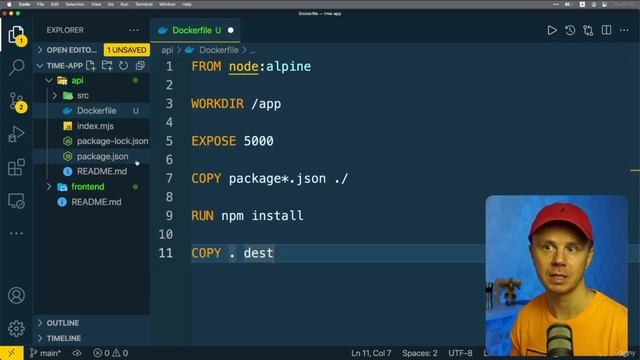640x360 pixels.
Task: Select the Dockerfile editor tab
Action: 195,30
